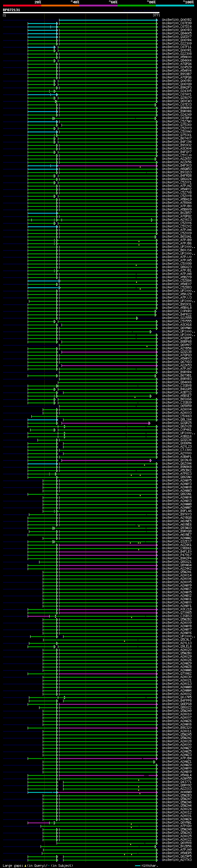Select the label UniRef100_O22309

click(x=176, y=43)
